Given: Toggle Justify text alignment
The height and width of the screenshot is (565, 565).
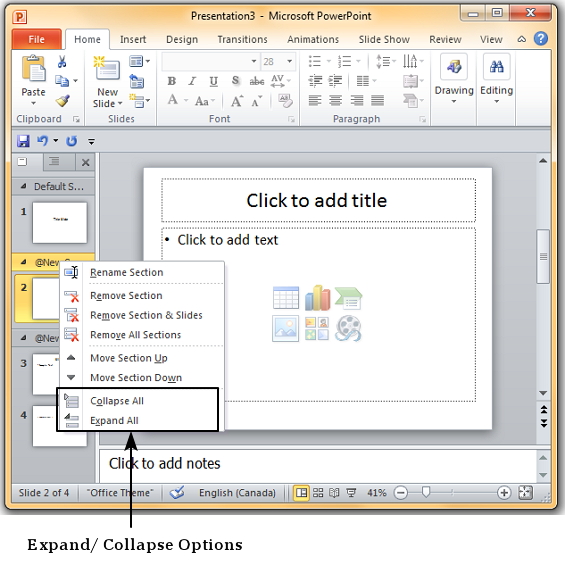Looking at the screenshot, I should pos(377,100).
